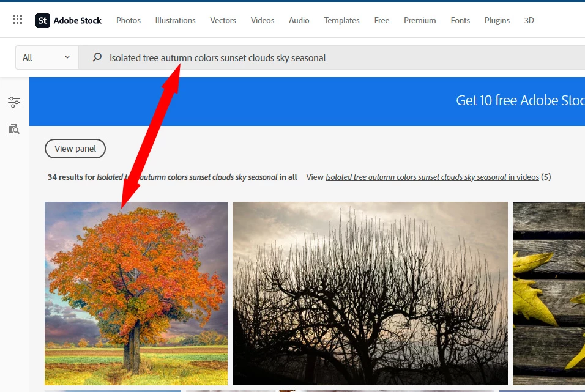
Task: Open the Illustrations menu
Action: [176, 21]
